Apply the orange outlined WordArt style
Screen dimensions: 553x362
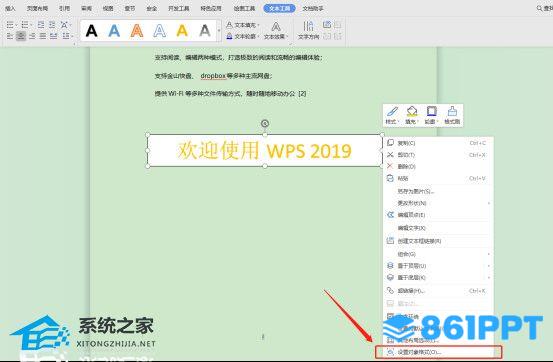137,31
